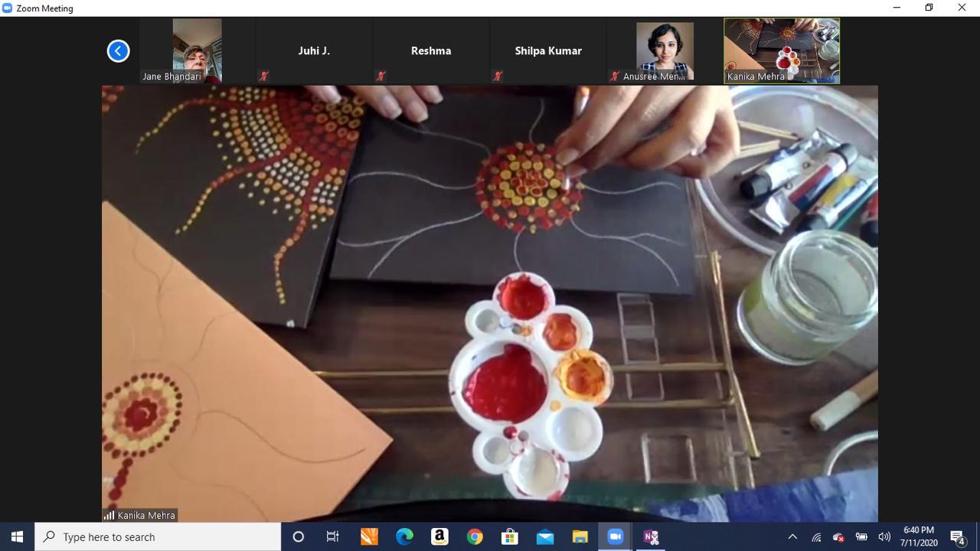The width and height of the screenshot is (980, 551).
Task: Open the Windows Start menu
Action: click(17, 536)
